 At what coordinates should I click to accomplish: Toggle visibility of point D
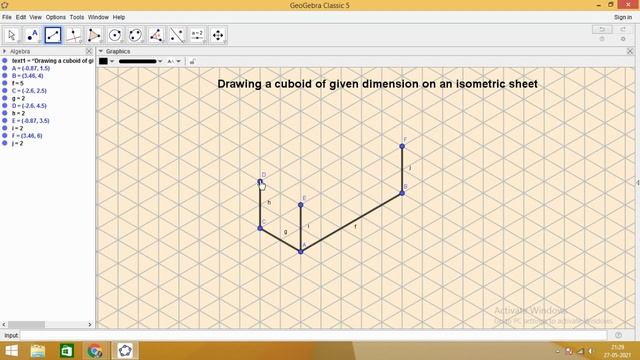[5, 105]
